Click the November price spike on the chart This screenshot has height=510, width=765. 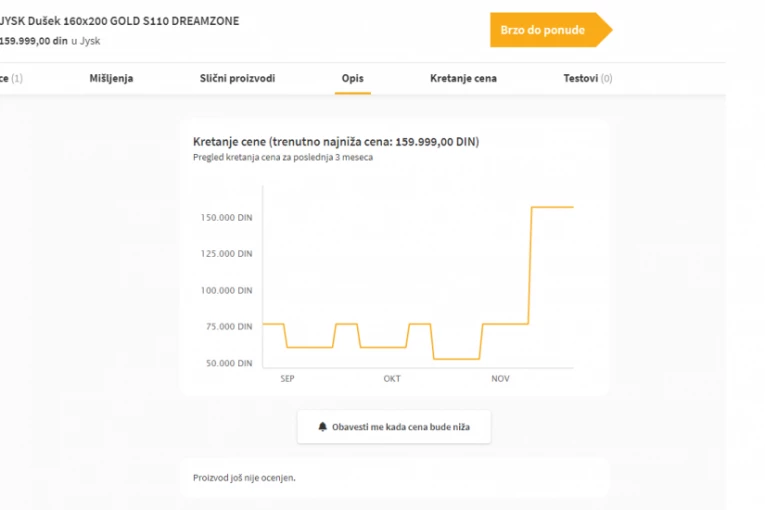coord(551,207)
